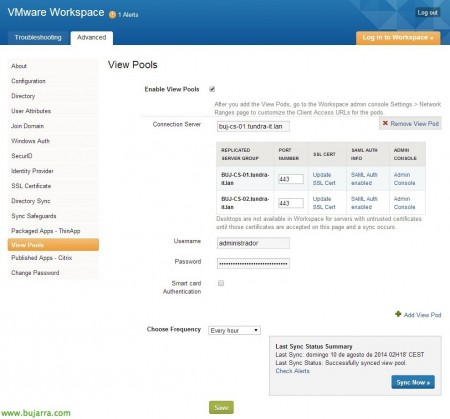Image resolution: width=450 pixels, height=419 pixels.
Task: Update SSL Cert for BUJ-CS-01
Action: [324, 179]
